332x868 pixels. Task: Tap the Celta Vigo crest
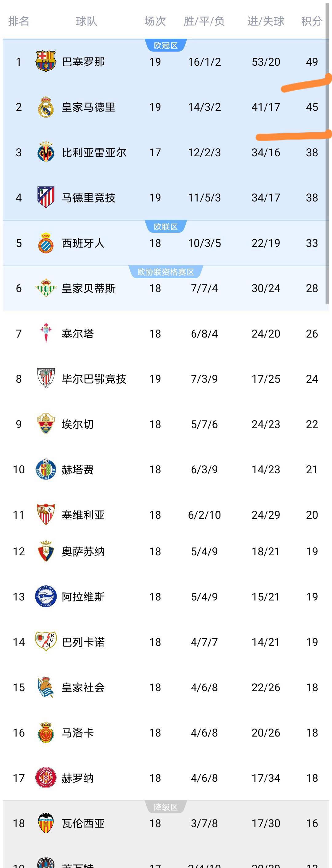click(x=45, y=333)
